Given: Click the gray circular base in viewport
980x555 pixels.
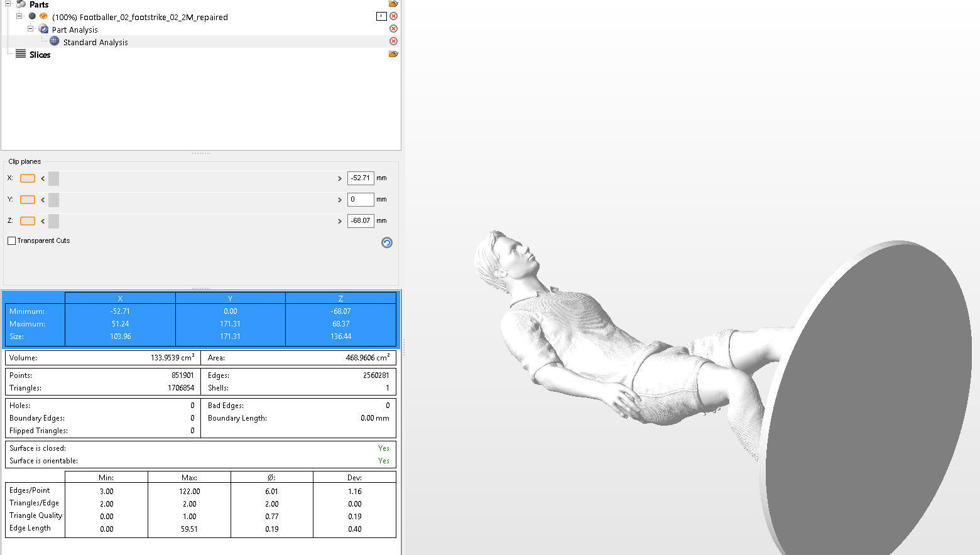Looking at the screenshot, I should 870,402.
